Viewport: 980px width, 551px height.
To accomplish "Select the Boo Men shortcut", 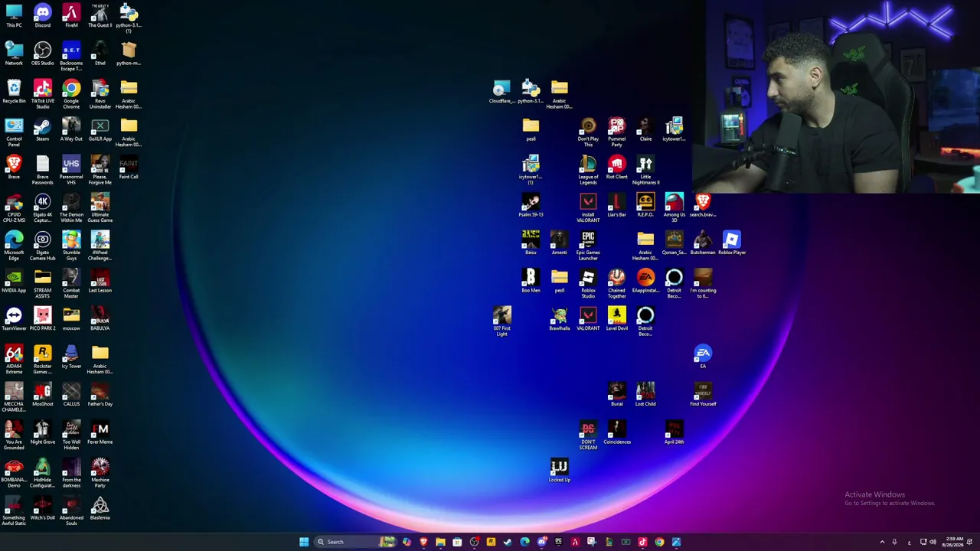I will click(531, 281).
